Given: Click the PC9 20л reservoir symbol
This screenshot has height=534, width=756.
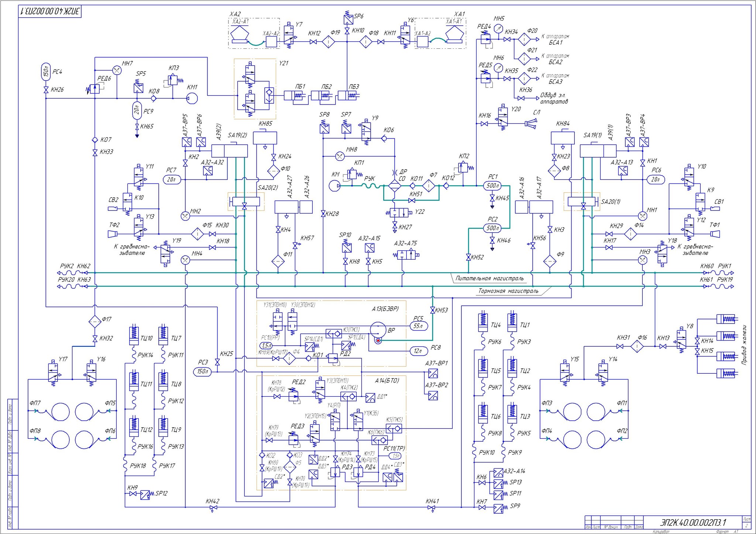Looking at the screenshot, I should click(x=137, y=111).
